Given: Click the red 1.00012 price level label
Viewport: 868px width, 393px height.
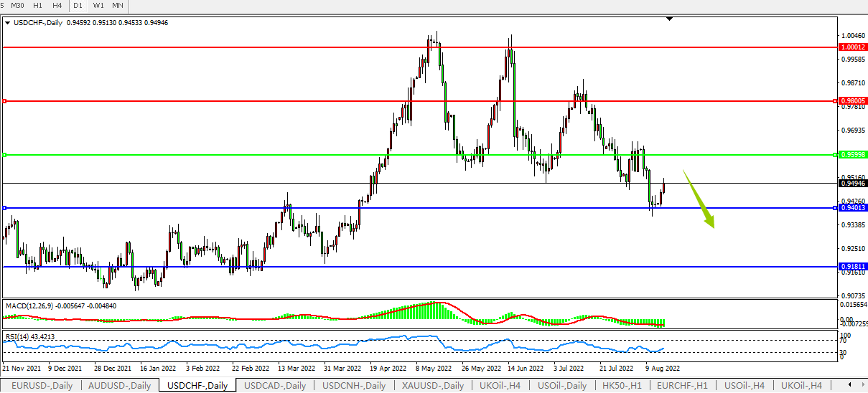Looking at the screenshot, I should [852, 47].
